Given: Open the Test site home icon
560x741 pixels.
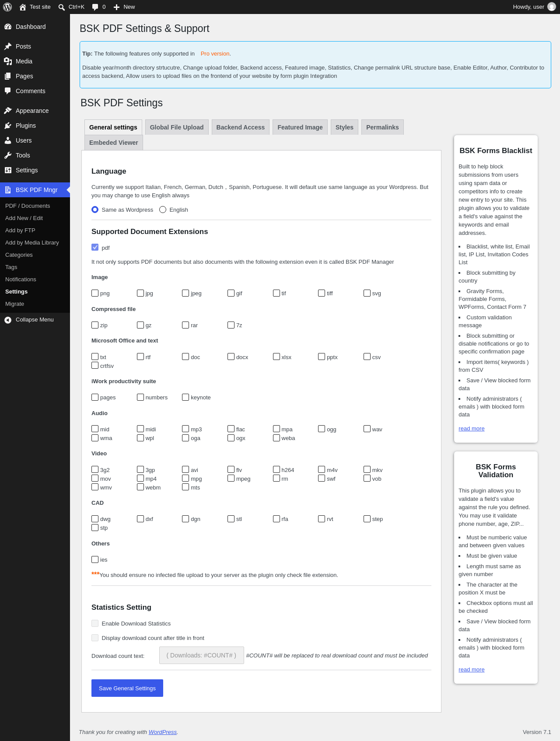Looking at the screenshot, I should click(23, 7).
